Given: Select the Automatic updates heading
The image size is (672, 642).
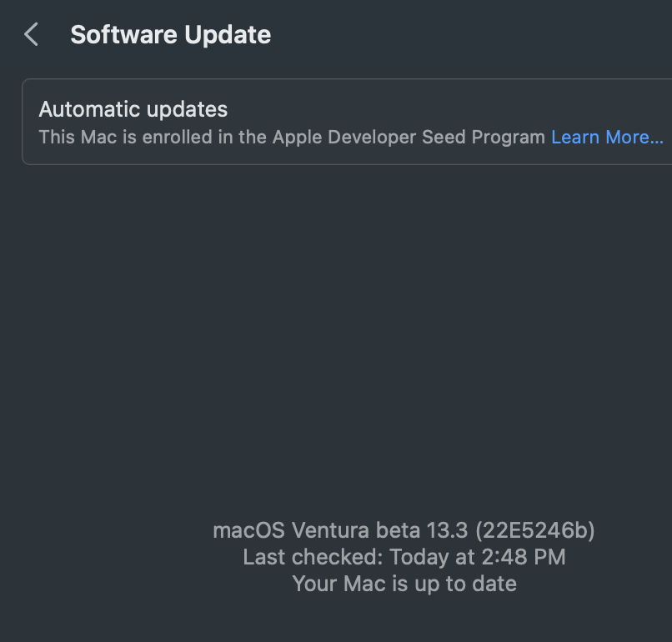Looking at the screenshot, I should (133, 109).
